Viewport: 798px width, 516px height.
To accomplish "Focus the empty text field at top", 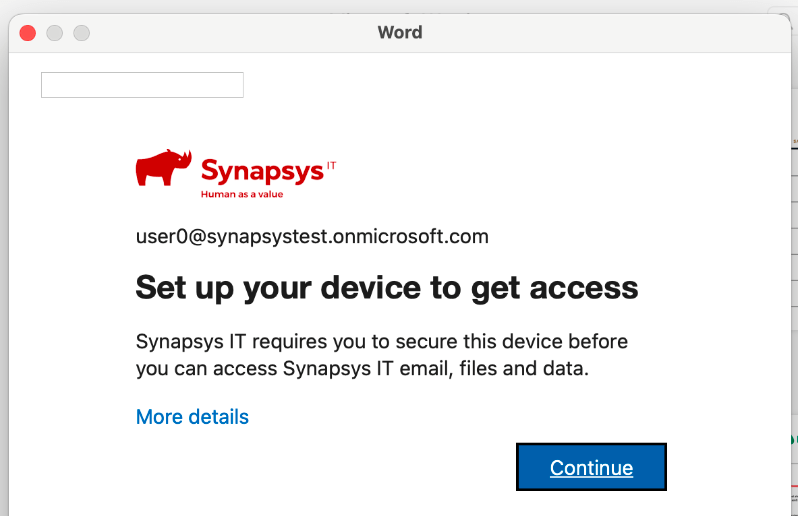I will 142,85.
